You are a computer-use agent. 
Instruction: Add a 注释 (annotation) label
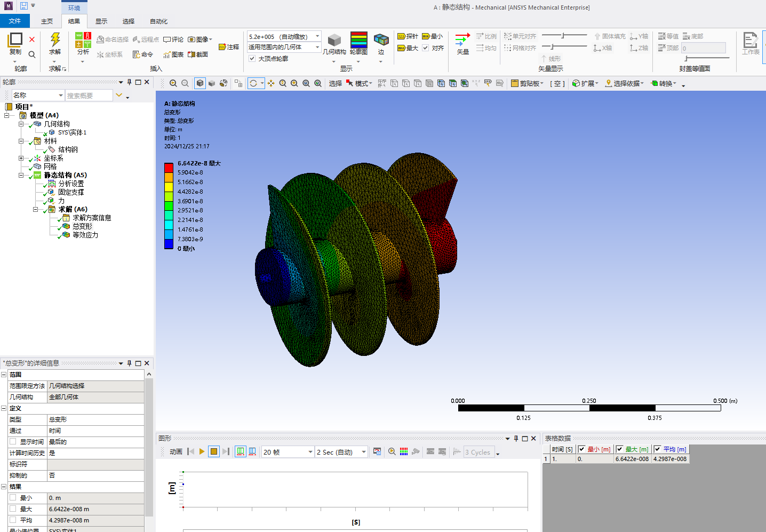click(229, 47)
